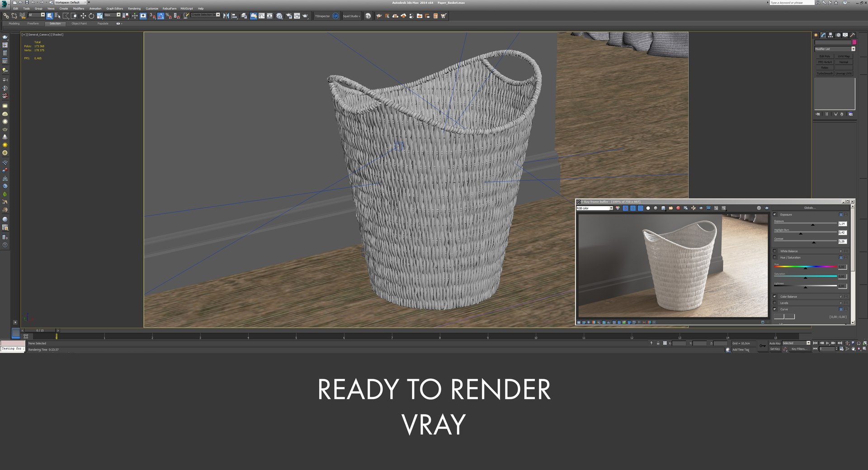Select the Select and Rotate tool
The image size is (868, 470).
(x=91, y=16)
